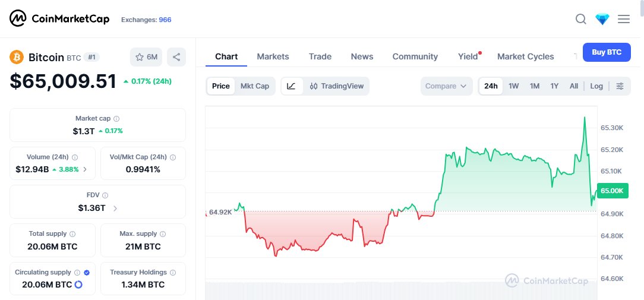Select Mkt Cap chart view
Viewport: 644px width, 300px height.
point(255,86)
